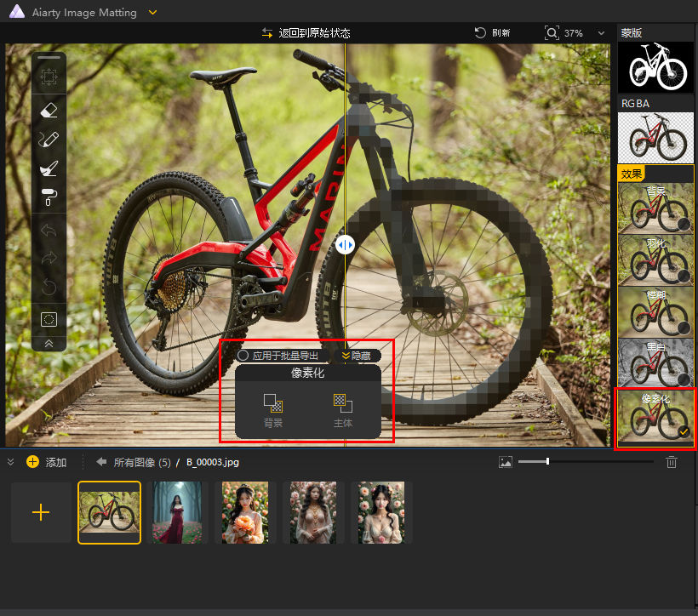This screenshot has height=616, width=698.
Task: Select the red dress forest thumbnail
Action: (177, 512)
